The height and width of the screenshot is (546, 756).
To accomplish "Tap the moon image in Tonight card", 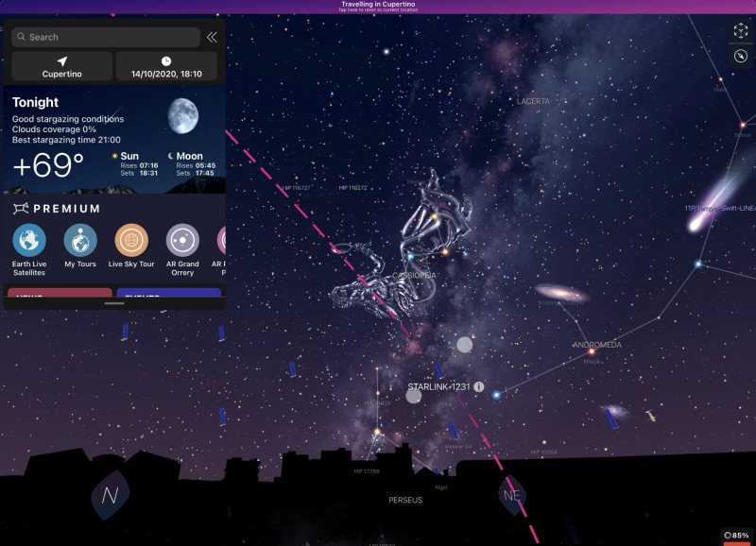I will 182,115.
